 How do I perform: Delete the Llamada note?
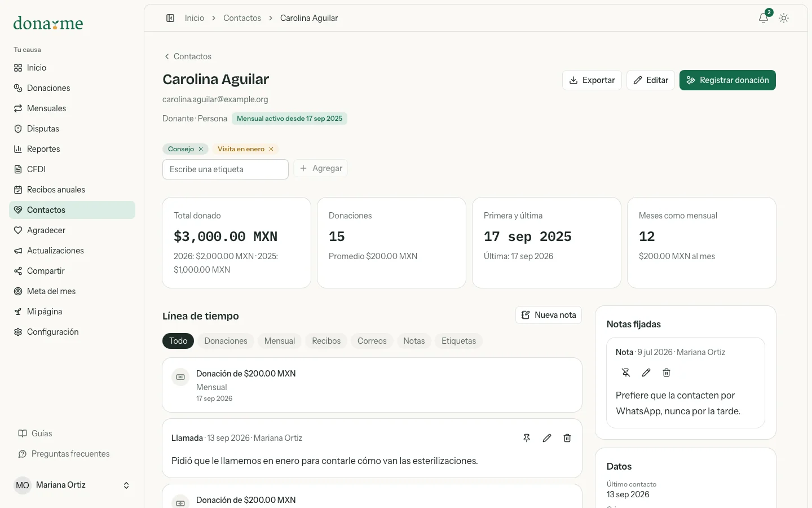pyautogui.click(x=567, y=438)
